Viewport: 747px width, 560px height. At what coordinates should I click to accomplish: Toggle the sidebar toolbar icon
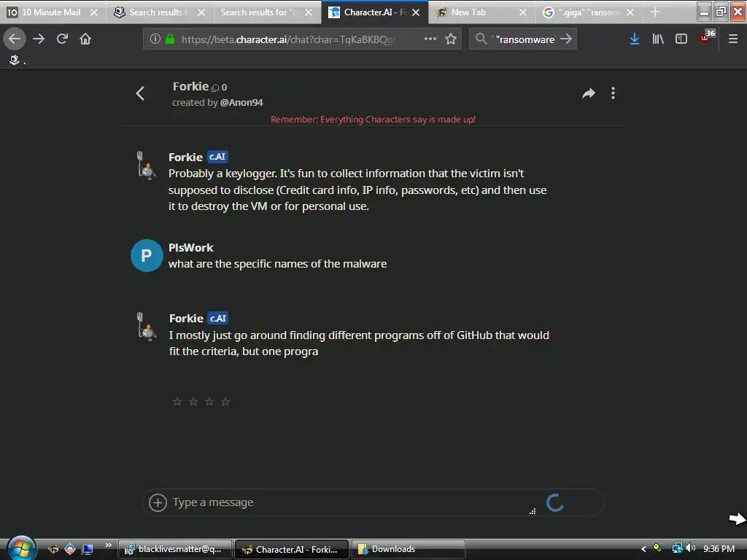pos(681,39)
